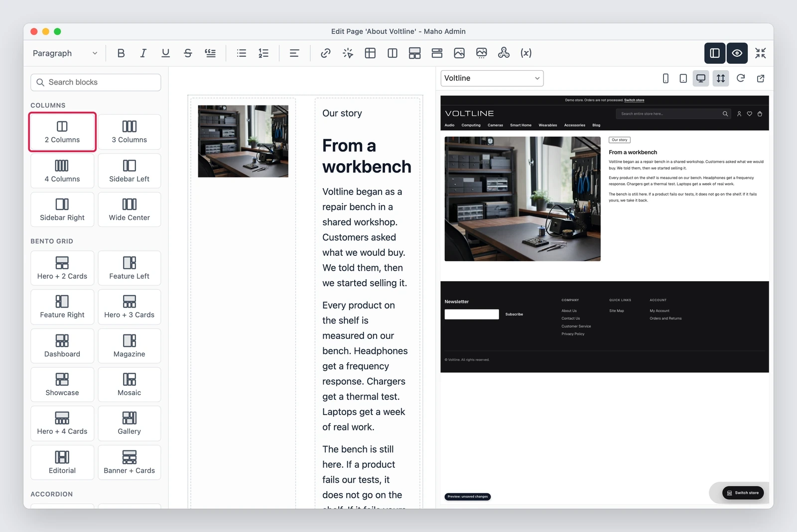Insert a variable with (x) icon

click(526, 53)
